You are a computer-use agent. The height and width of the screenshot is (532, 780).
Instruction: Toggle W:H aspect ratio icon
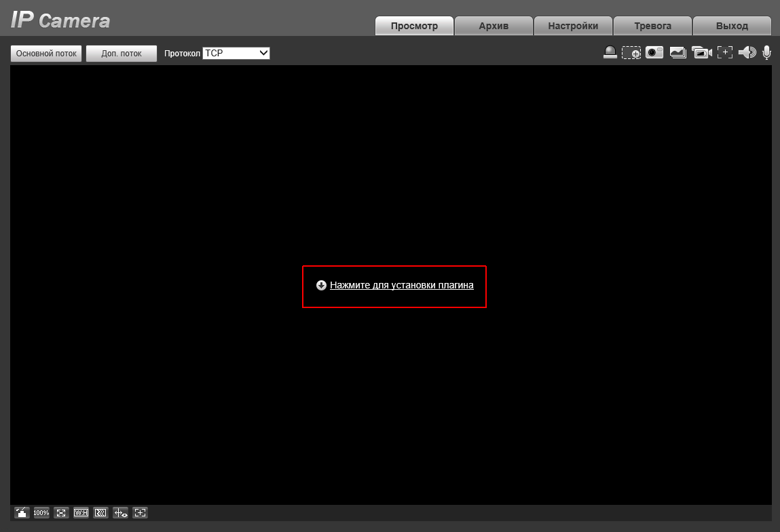pos(81,512)
